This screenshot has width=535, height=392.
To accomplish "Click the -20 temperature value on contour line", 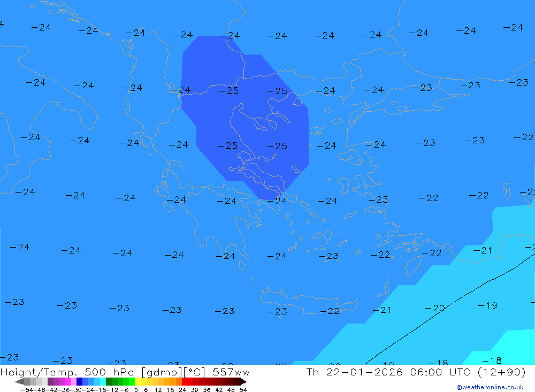I will click(x=434, y=308).
